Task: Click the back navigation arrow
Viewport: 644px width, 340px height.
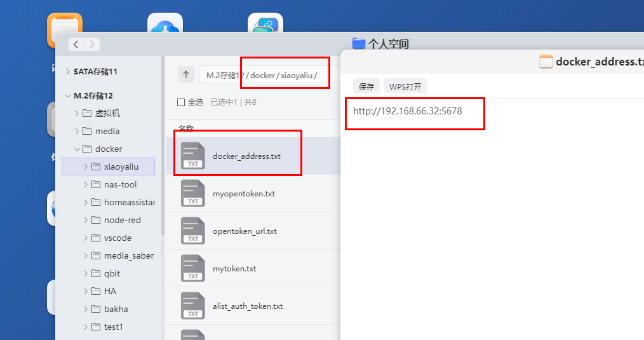Action: pos(76,44)
